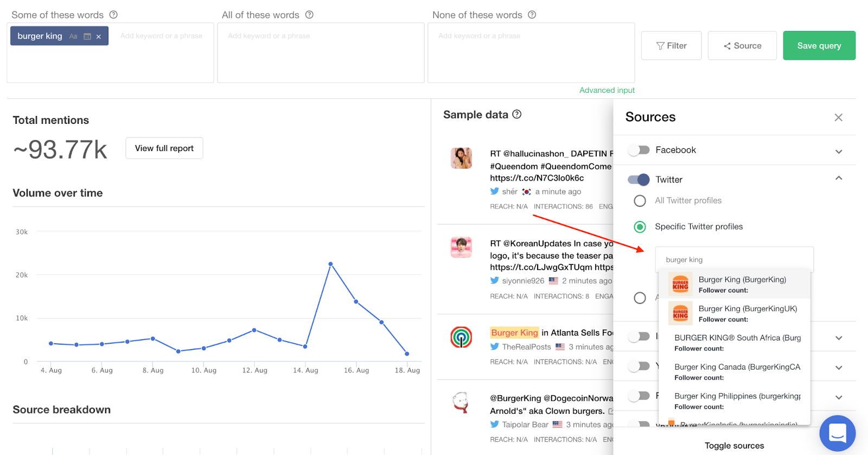The width and height of the screenshot is (868, 455).
Task: Click the Twitter profile search box
Action: click(x=735, y=260)
